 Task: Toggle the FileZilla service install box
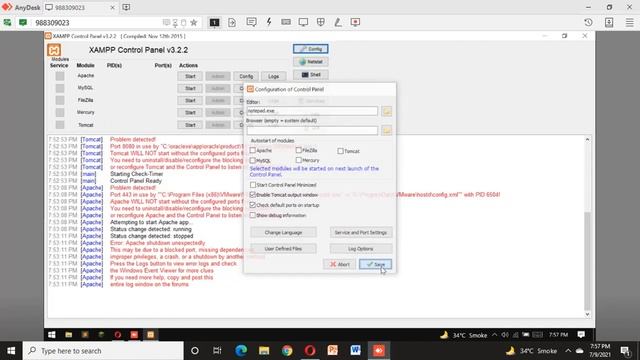(60, 100)
